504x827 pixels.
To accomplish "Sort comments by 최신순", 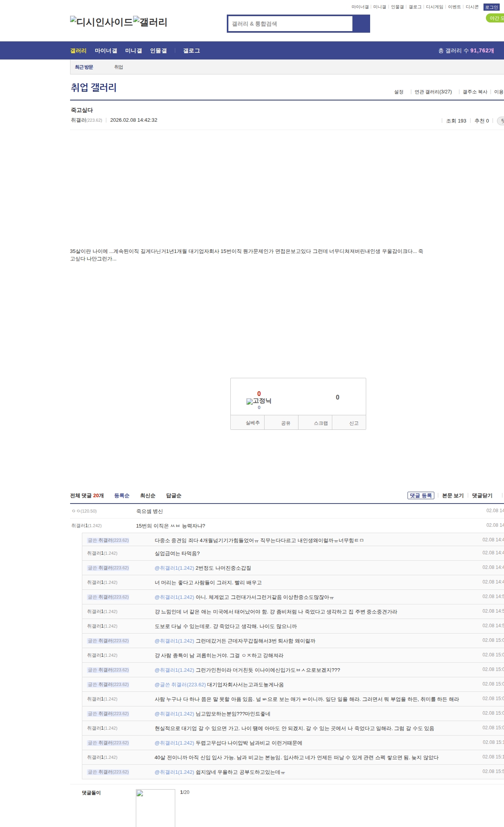I will coord(148,496).
